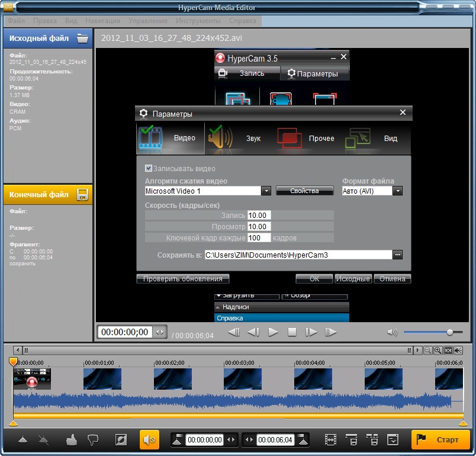Click the open source file folder icon

(82, 38)
